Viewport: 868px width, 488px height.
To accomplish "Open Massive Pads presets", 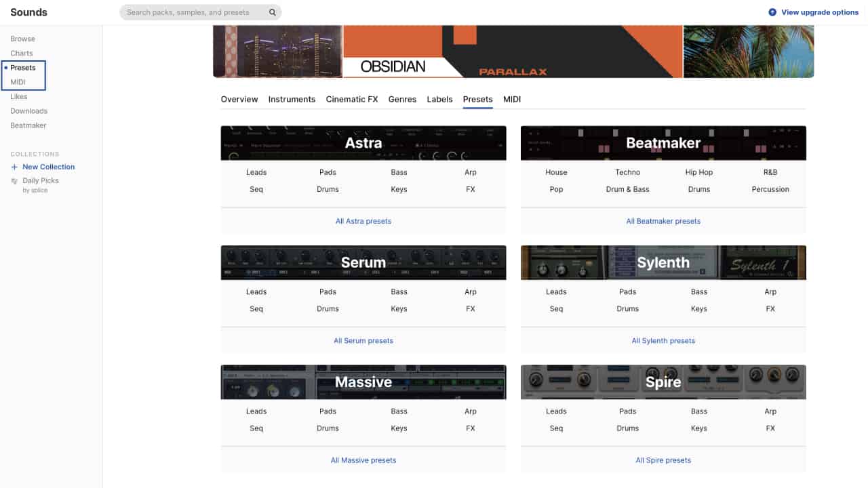I will point(328,411).
